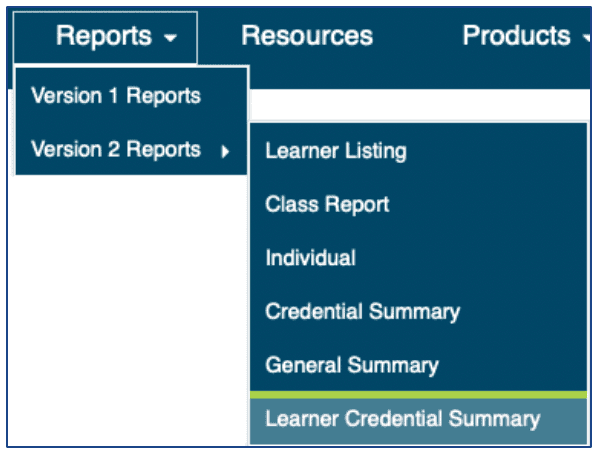
Task: Expand the Version 2 Reports submenu arrow
Action: [225, 151]
